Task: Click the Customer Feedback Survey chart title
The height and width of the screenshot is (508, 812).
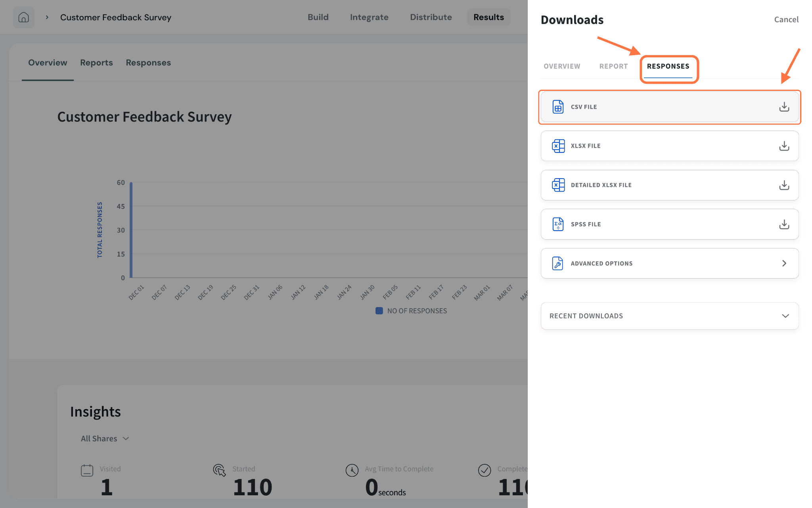Action: (x=144, y=117)
